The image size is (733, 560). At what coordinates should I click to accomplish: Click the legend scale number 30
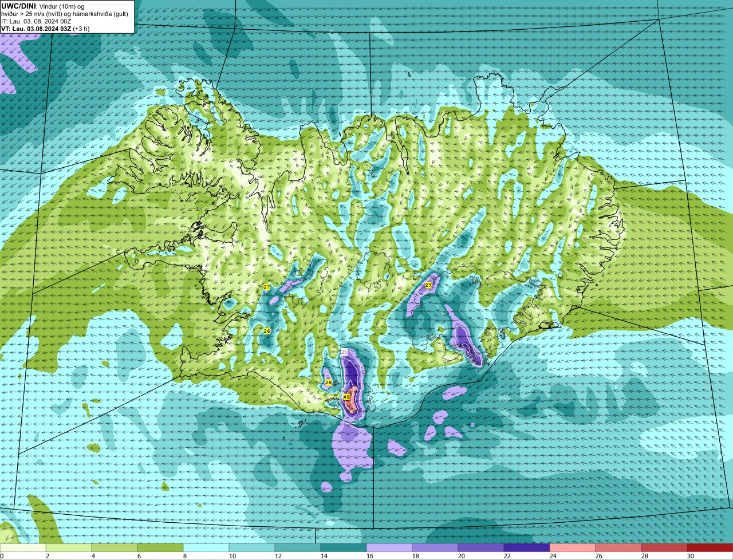tap(690, 556)
